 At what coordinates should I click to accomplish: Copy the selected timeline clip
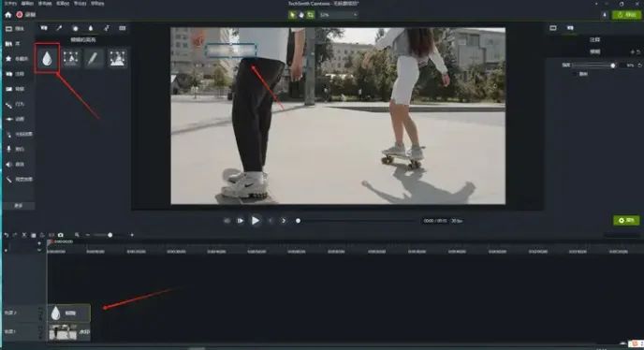pos(34,235)
